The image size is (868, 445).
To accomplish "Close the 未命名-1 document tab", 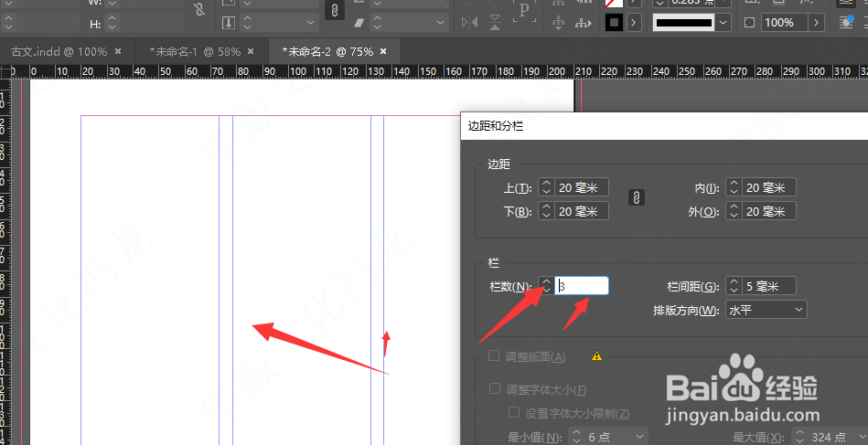I will [251, 51].
